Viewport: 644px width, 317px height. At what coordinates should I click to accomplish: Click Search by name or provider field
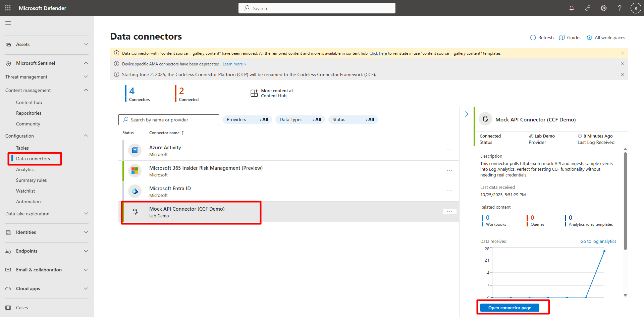(x=169, y=120)
